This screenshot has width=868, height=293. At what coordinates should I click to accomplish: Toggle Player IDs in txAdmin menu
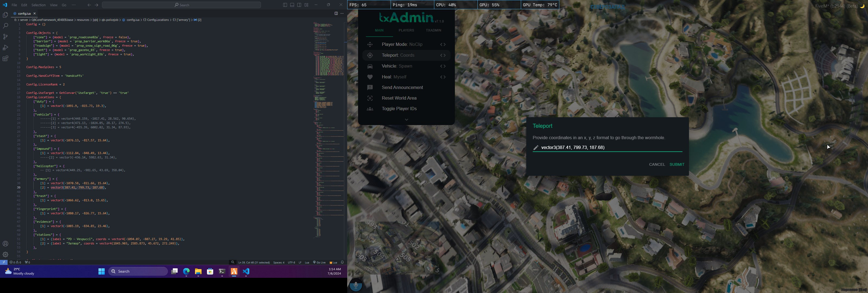coord(399,109)
